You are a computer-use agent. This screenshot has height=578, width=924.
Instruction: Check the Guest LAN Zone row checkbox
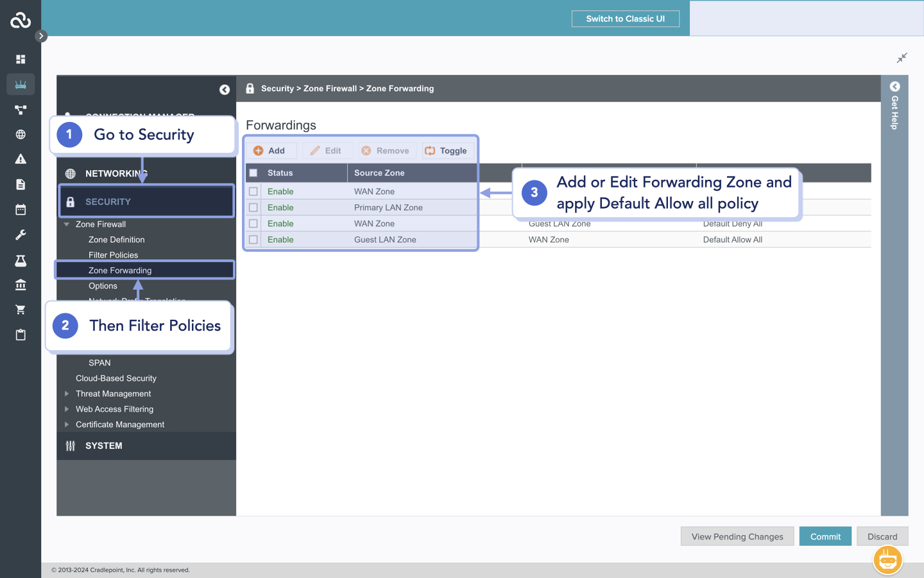pyautogui.click(x=253, y=239)
